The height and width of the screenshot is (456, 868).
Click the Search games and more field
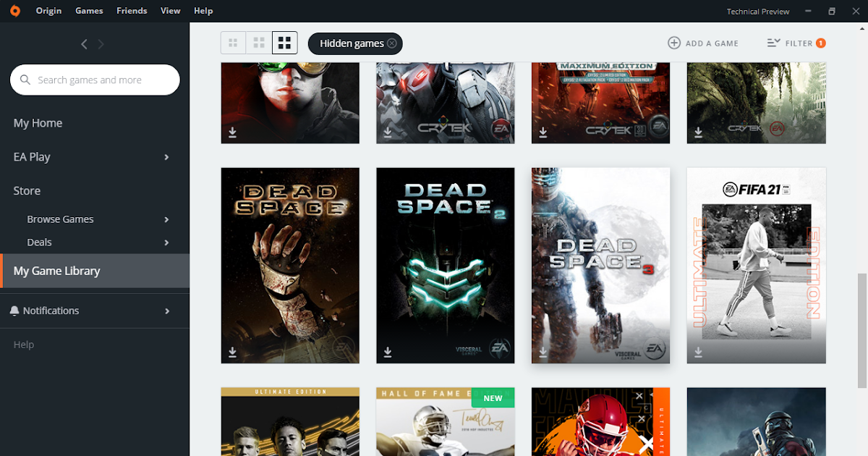click(95, 80)
